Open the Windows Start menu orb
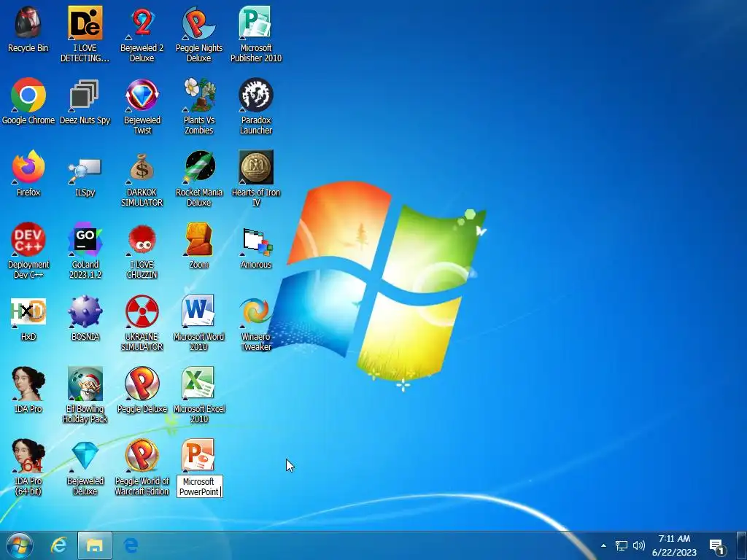747x560 pixels. pyautogui.click(x=20, y=545)
